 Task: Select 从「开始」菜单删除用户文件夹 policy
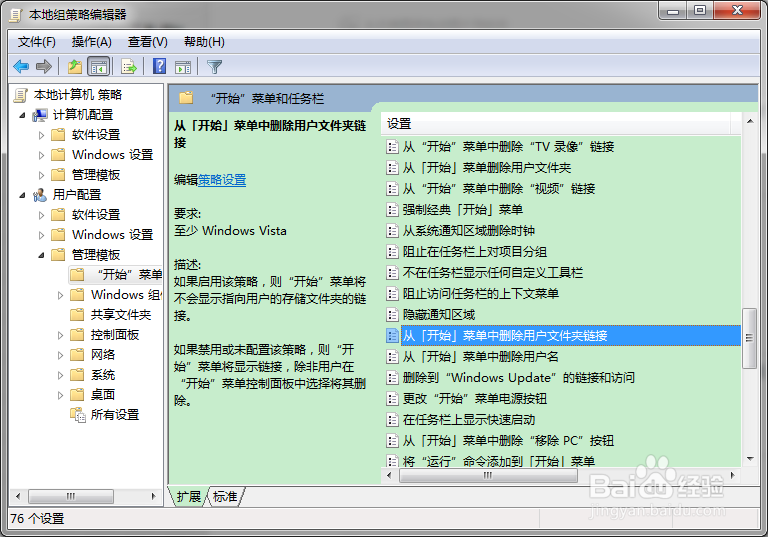487,168
